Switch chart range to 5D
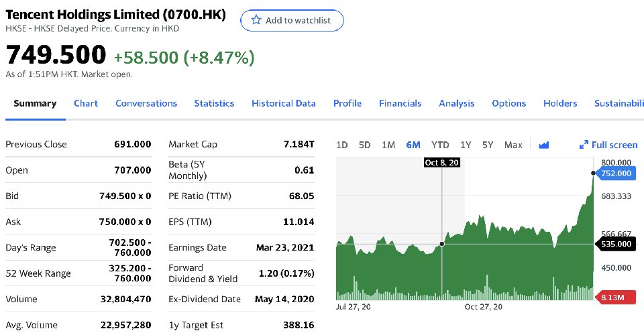Image resolution: width=644 pixels, height=335 pixels. click(364, 145)
